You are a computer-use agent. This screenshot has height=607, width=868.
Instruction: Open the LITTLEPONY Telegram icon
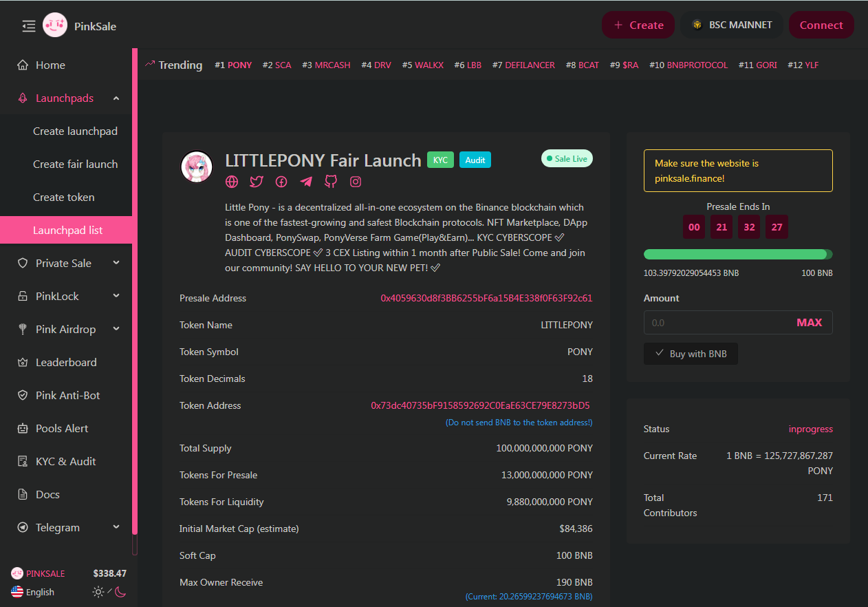tap(306, 182)
